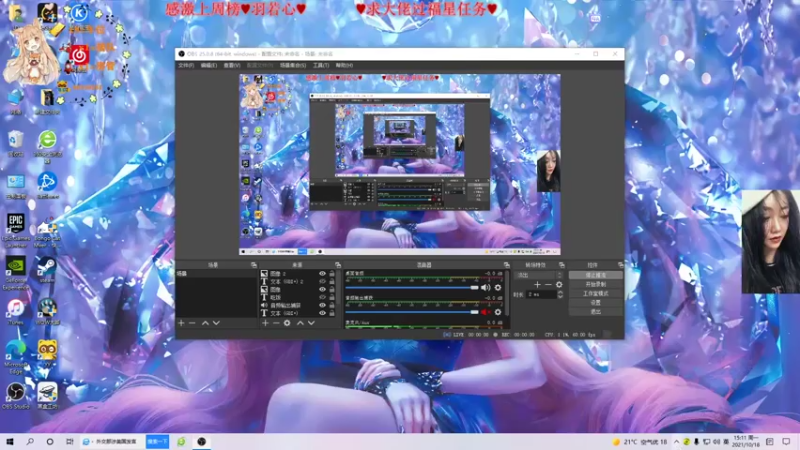800x450 pixels.
Task: Toggle visibility of 图像 2 source
Action: pos(322,274)
